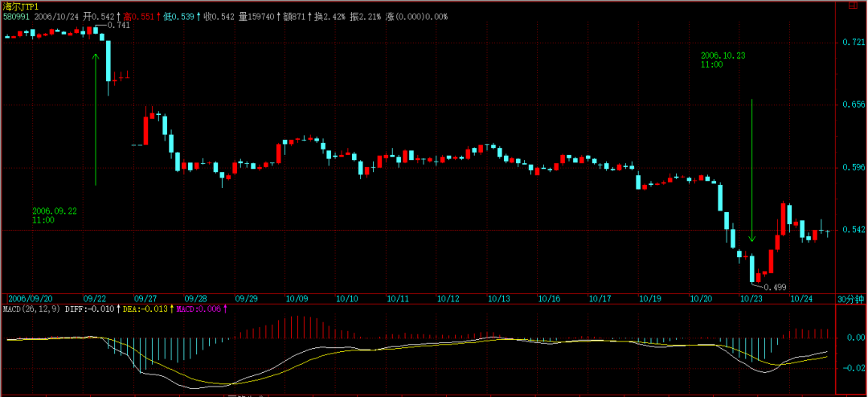This screenshot has height=397, width=868.
Task: Click the -0.02 MACD axis label
Action: click(x=855, y=368)
